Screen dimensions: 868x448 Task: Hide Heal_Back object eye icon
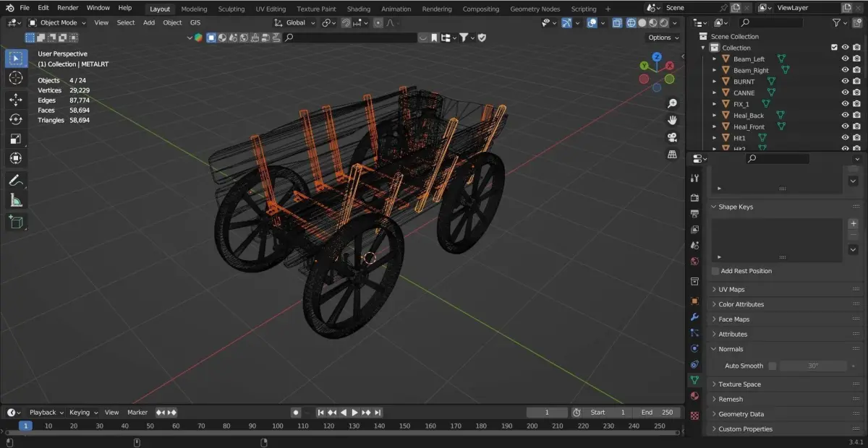[845, 116]
